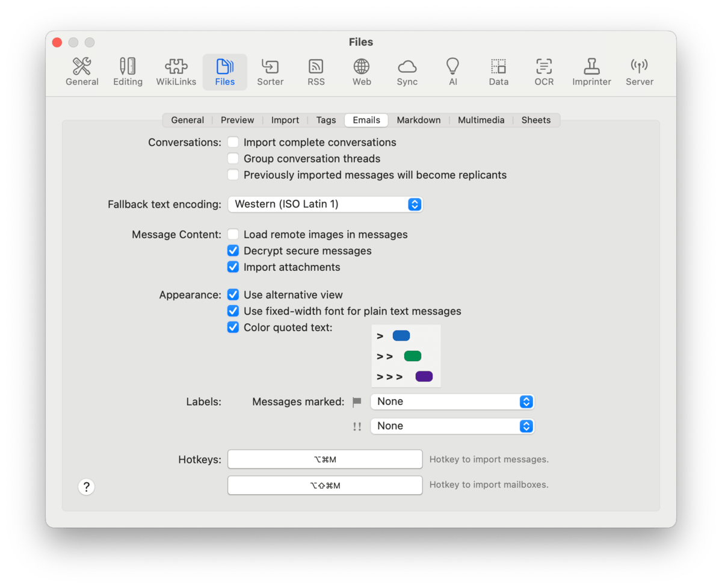This screenshot has height=588, width=722.
Task: Select the OCR preferences icon
Action: (x=544, y=72)
